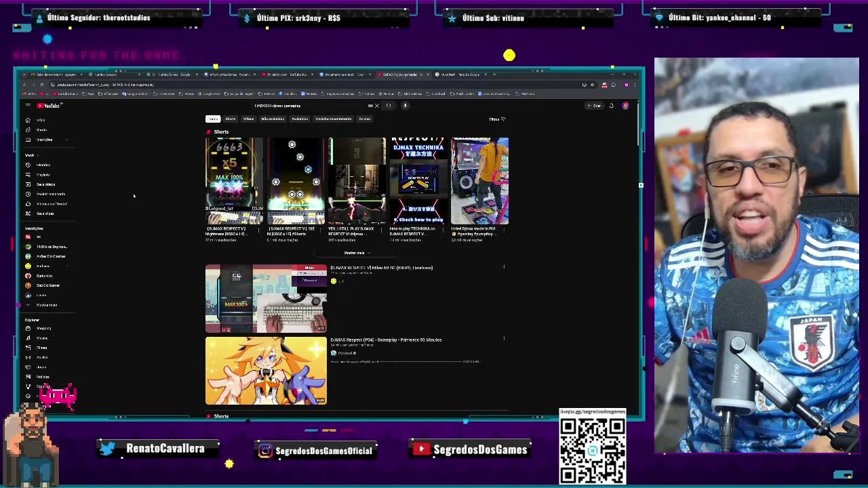Open the orange anime girl video thumbnail

pyautogui.click(x=266, y=371)
